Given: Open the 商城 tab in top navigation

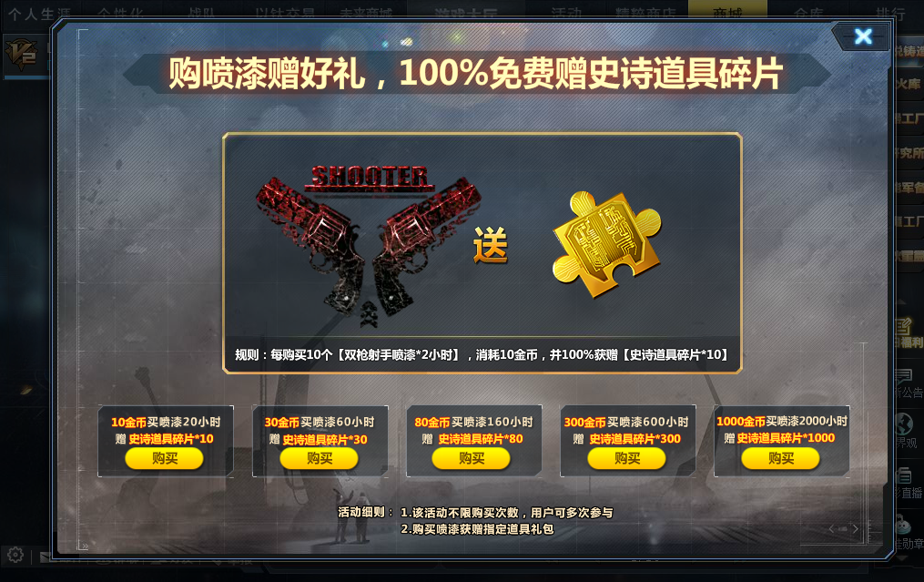Looking at the screenshot, I should 727,10.
